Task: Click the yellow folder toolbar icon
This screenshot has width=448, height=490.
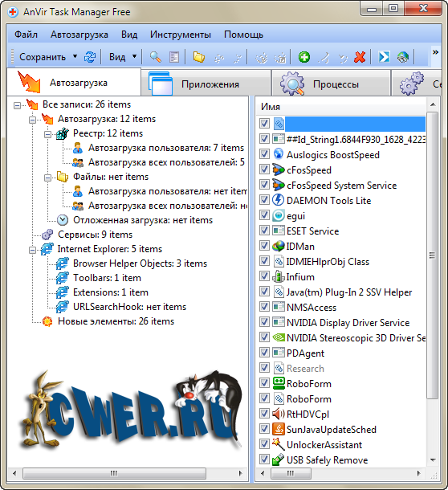Action: pos(198,57)
